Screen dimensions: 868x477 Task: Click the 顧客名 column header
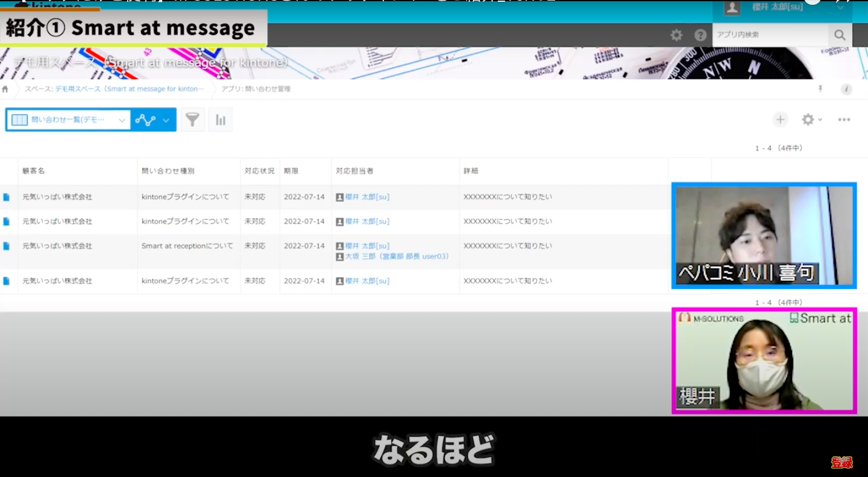coord(34,171)
